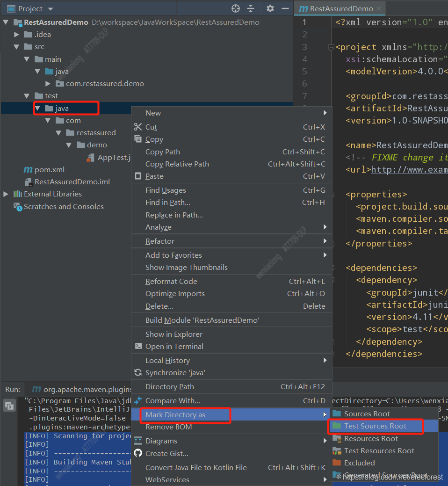Collapse the main java sources arrow
Image resolution: width=448 pixels, height=486 pixels.
click(37, 71)
